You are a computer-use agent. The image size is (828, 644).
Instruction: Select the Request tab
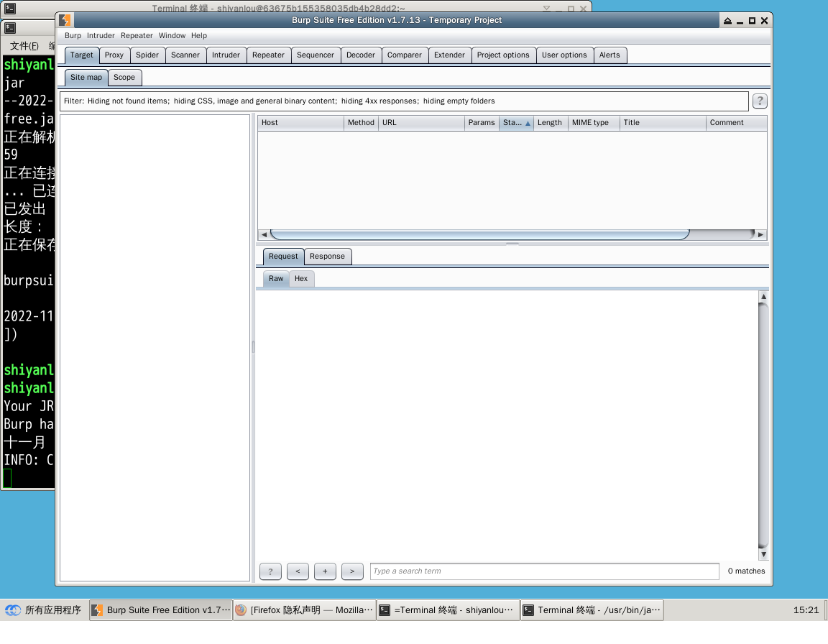[x=283, y=256]
